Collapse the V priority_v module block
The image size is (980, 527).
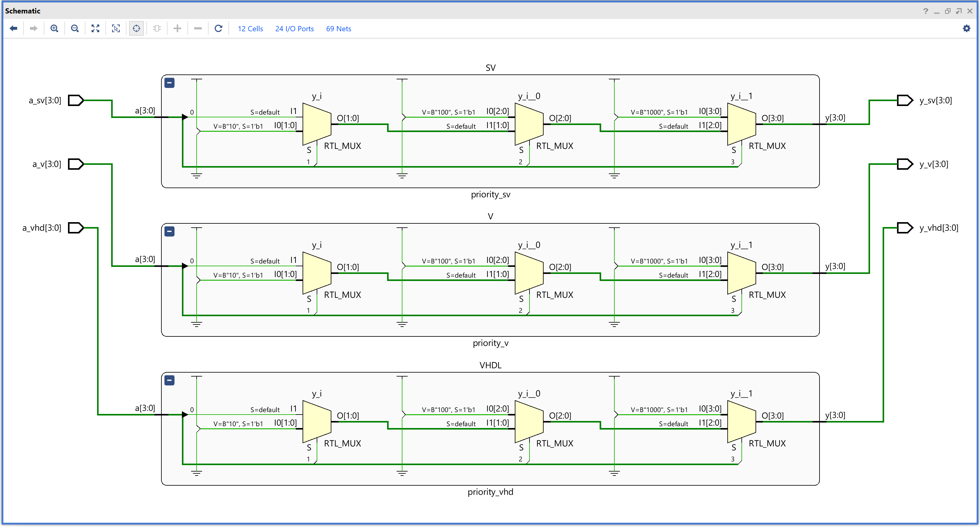pos(170,231)
